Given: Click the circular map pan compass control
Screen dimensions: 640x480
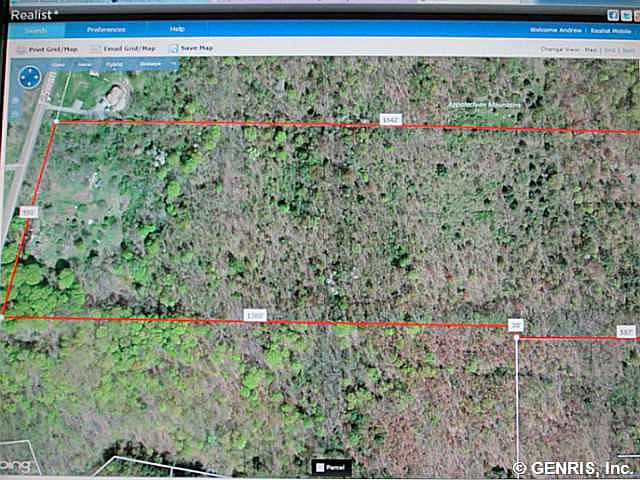Looking at the screenshot, I should (x=31, y=77).
